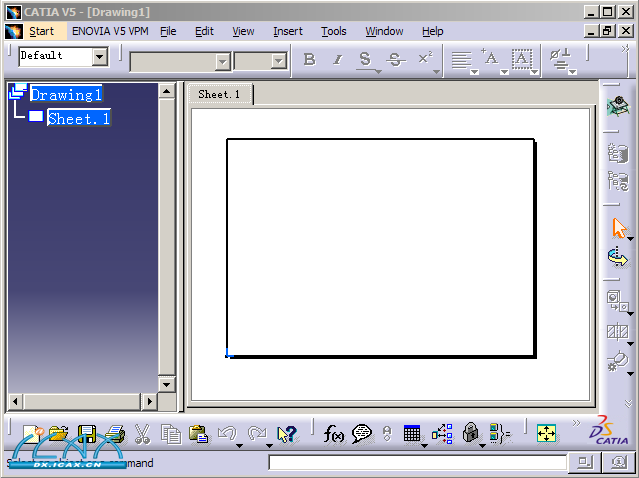639x478 pixels.
Task: Click the Paste icon
Action: 199,434
